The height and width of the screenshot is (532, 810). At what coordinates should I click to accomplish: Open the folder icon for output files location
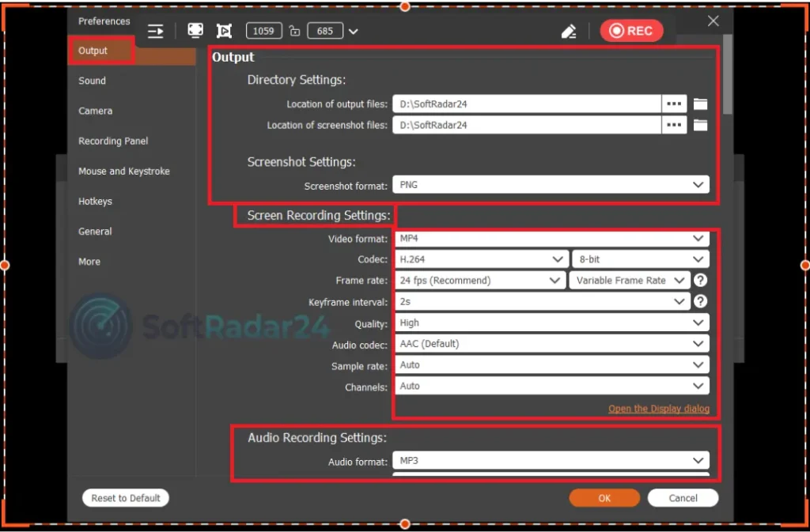tap(700, 103)
